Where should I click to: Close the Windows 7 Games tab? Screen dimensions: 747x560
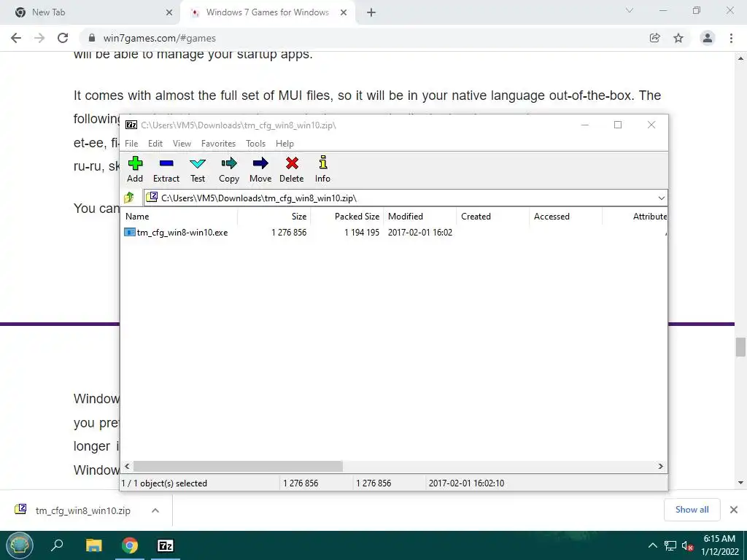344,12
